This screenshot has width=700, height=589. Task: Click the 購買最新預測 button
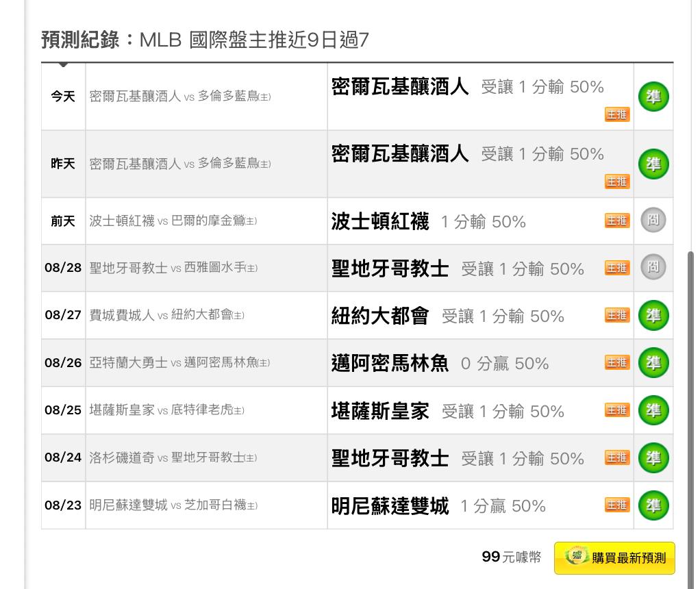(614, 557)
